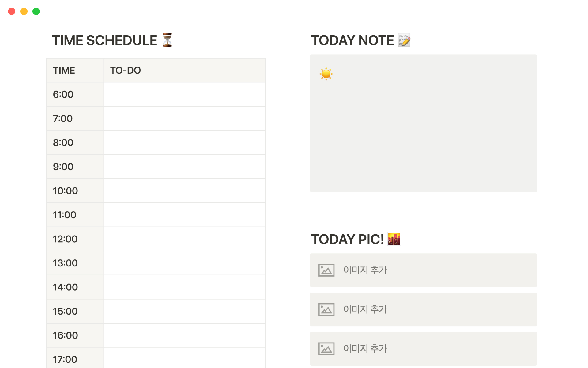Click the first '이미지 추가' text
Screen dimensions: 588x368
coord(365,270)
